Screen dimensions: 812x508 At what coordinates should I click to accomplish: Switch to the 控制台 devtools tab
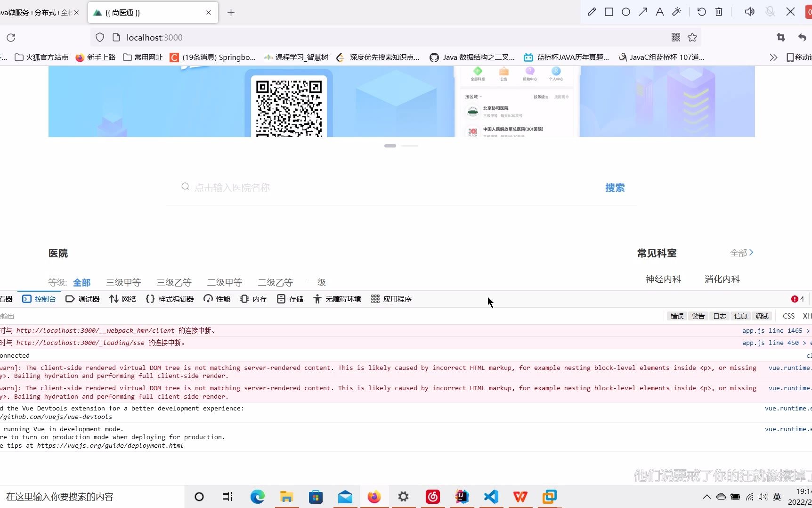[39, 299]
